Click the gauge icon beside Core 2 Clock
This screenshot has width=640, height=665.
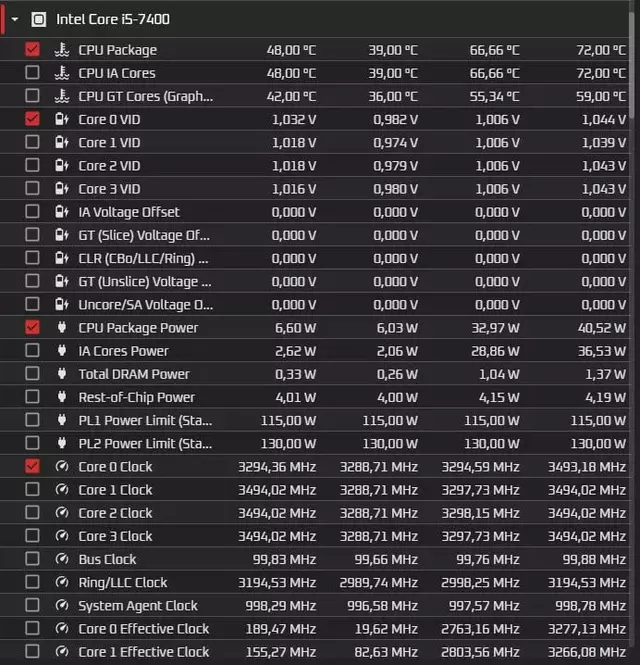point(62,512)
